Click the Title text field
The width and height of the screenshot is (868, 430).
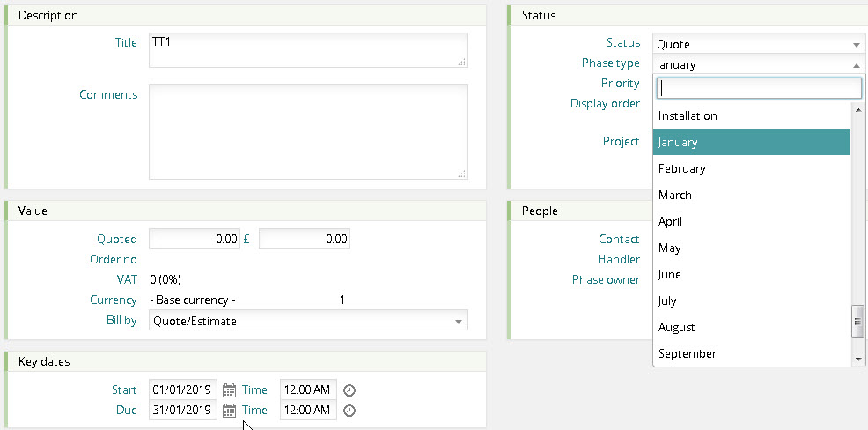pyautogui.click(x=308, y=50)
